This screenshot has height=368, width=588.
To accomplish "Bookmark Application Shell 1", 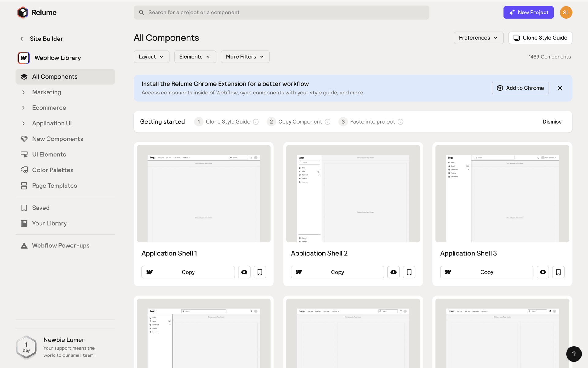I will click(260, 272).
